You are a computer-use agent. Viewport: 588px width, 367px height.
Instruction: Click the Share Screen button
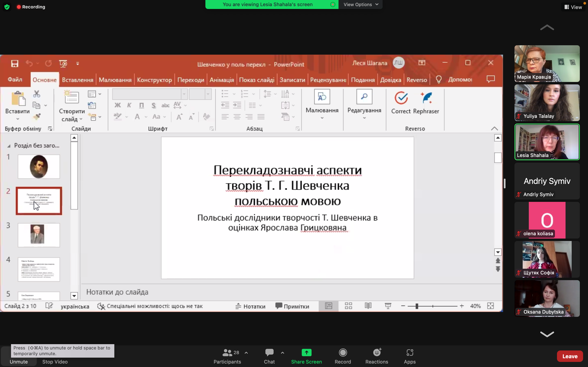(x=306, y=356)
